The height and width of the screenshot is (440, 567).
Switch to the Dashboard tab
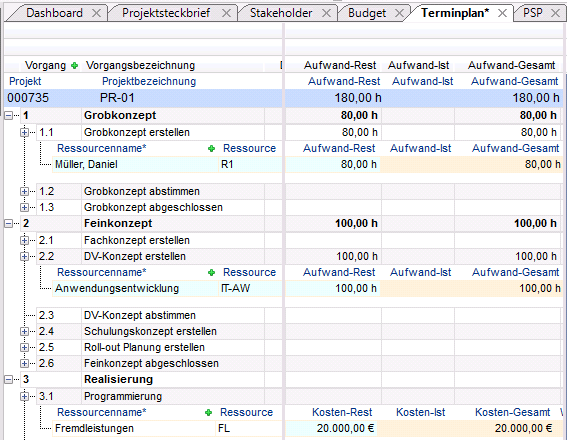(55, 13)
